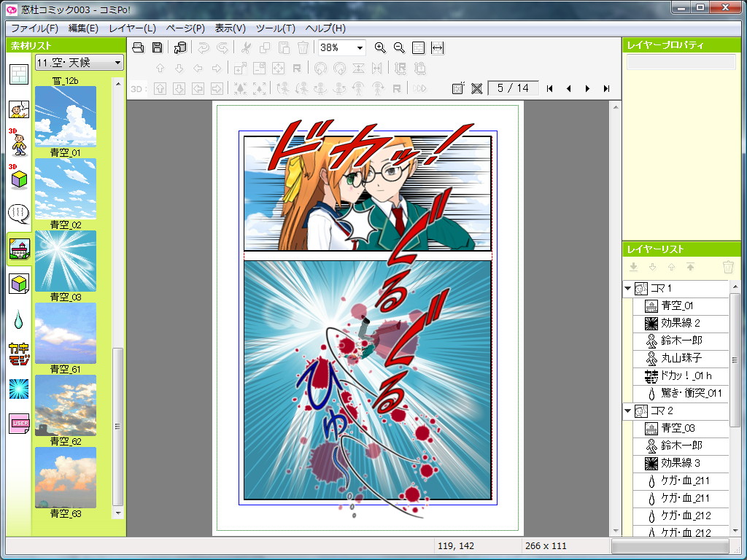Click the print icon in toolbar
Viewport: 747px width, 560px height.
click(x=138, y=47)
